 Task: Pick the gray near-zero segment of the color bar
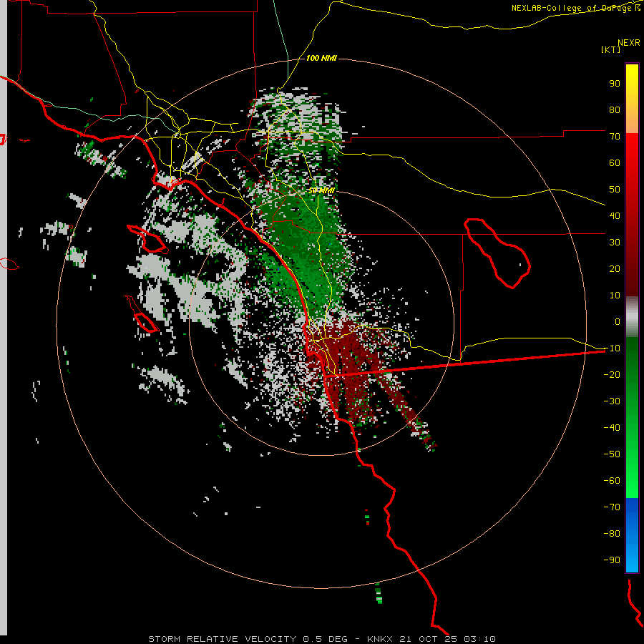(632, 316)
